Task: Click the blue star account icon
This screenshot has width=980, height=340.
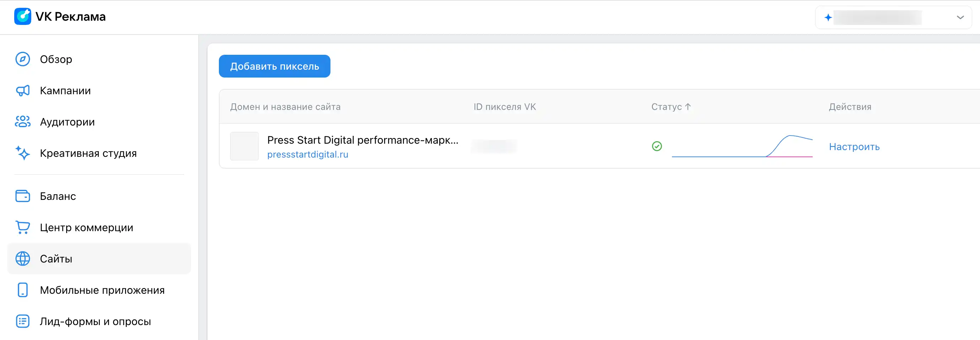Action: (x=828, y=17)
